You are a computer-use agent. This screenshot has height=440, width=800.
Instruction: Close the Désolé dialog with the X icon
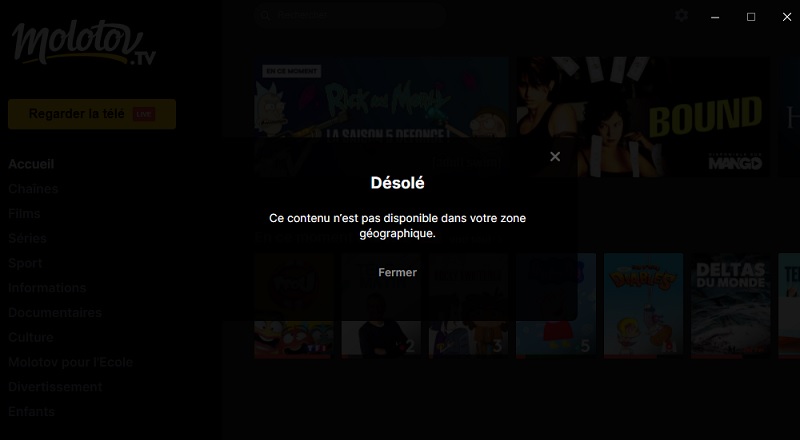coord(555,157)
